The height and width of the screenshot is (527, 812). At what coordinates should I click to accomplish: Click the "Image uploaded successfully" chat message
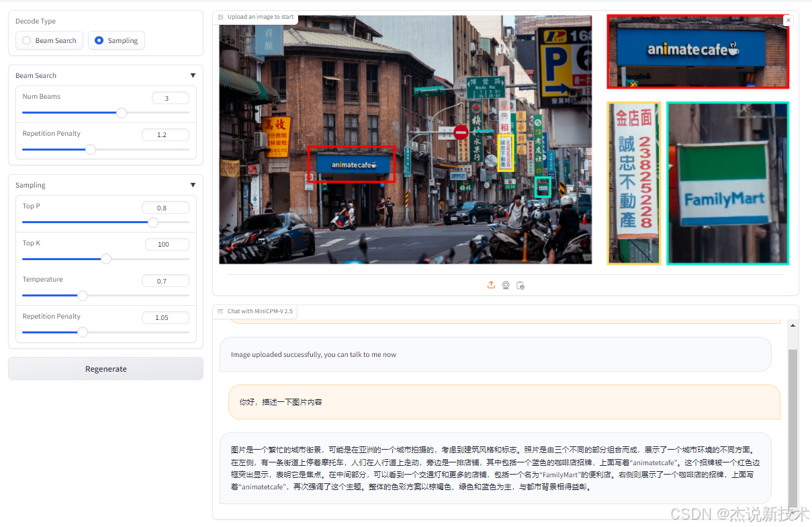tap(495, 354)
